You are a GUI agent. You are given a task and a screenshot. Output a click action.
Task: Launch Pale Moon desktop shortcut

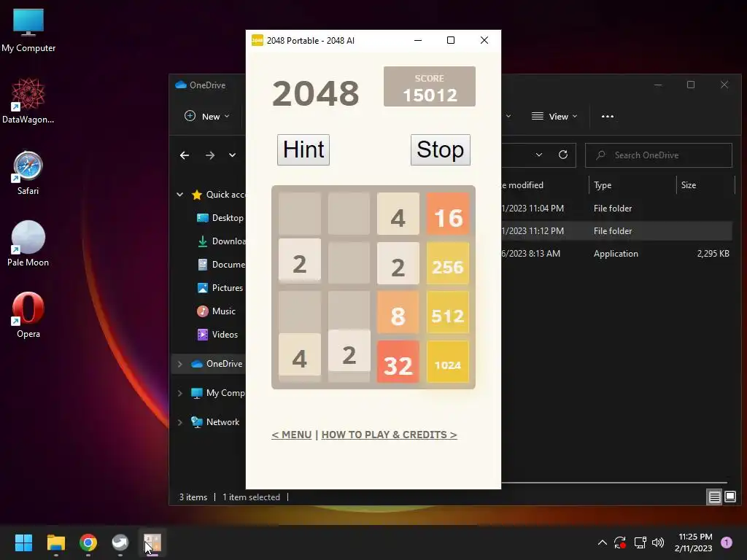28,244
